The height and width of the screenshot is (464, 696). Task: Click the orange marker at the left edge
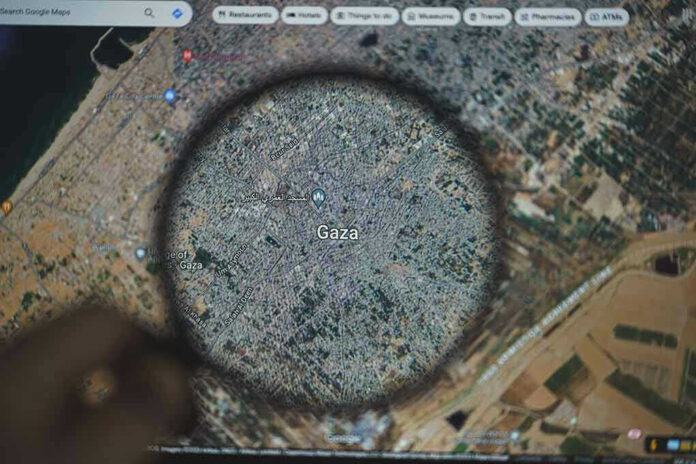(6, 207)
